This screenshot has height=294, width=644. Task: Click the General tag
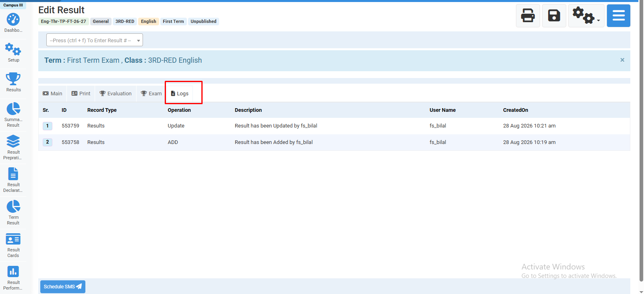pos(101,21)
